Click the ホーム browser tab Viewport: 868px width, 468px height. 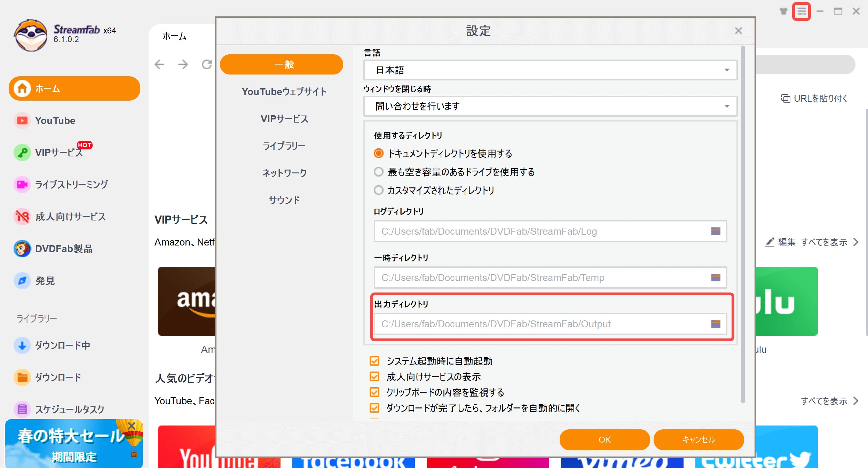tap(175, 36)
